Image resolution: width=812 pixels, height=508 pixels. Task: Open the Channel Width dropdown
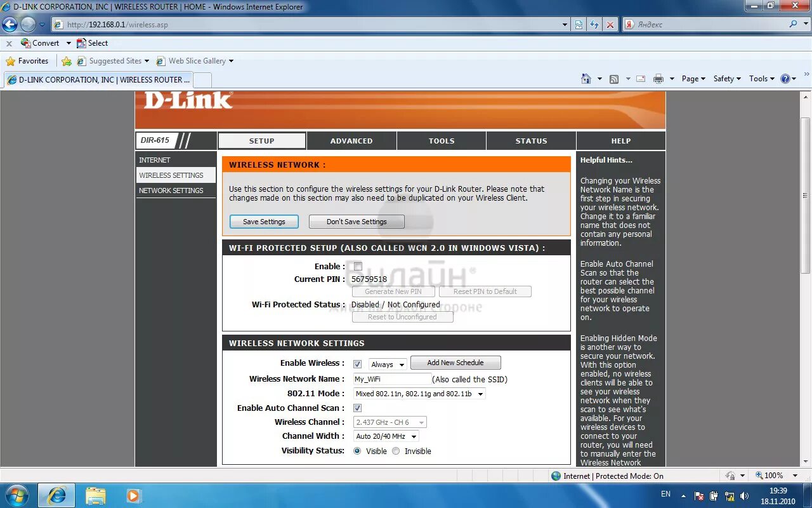pos(386,436)
